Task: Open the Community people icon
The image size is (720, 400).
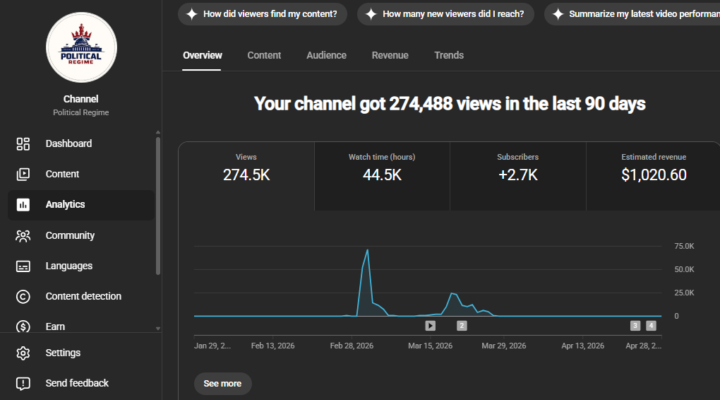Action: (x=23, y=236)
